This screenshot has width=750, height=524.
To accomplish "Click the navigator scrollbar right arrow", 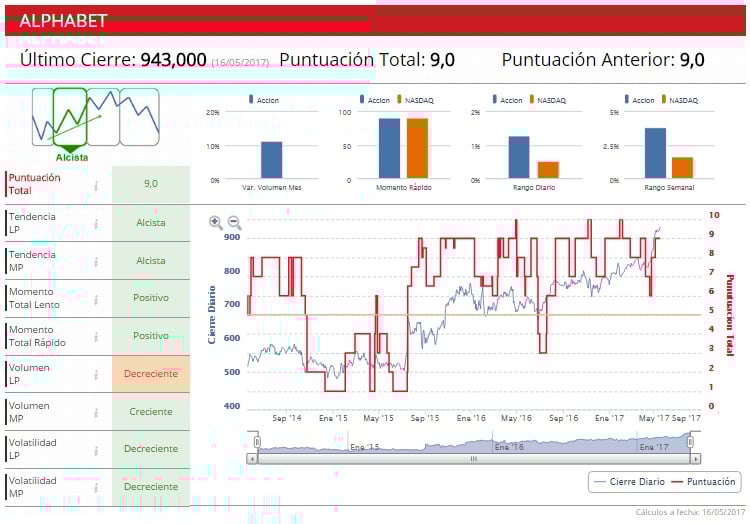I will tap(695, 458).
